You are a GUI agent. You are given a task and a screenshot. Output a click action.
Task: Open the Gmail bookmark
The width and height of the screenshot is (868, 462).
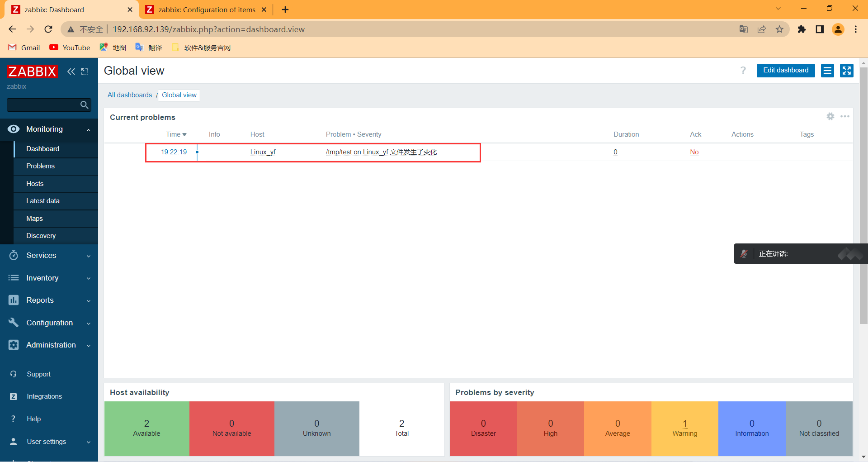point(24,48)
